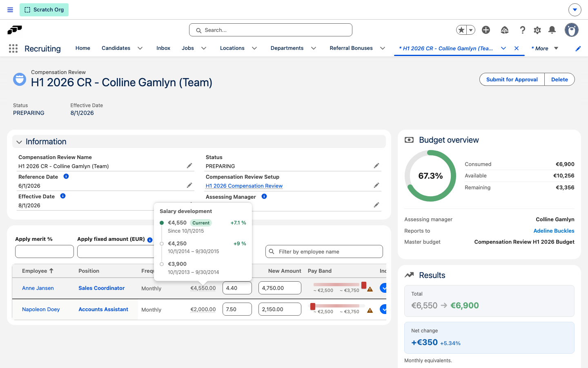588x368 pixels.
Task: Click Napoleon Doey's €2,000.00 current amount
Action: [x=203, y=309]
